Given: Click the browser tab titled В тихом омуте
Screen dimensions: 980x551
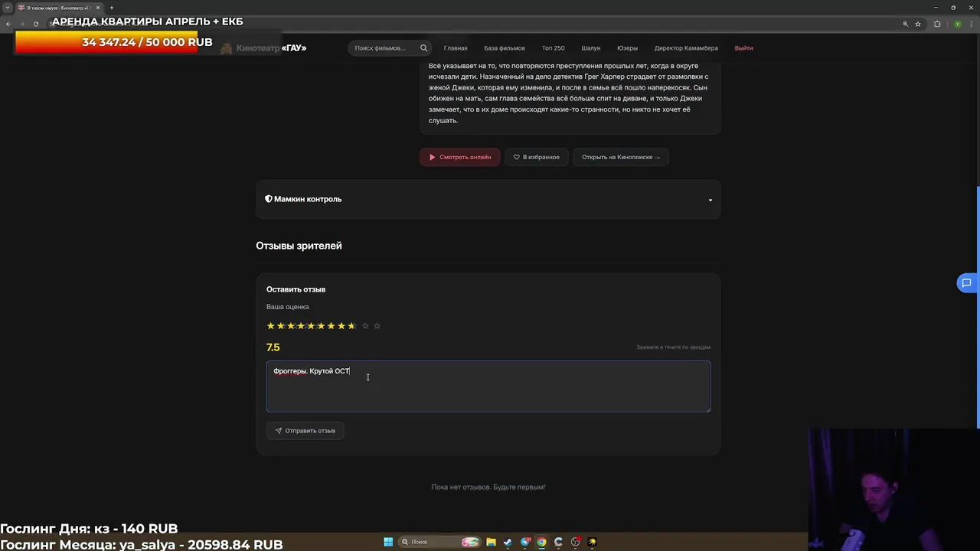Looking at the screenshot, I should 59,8.
